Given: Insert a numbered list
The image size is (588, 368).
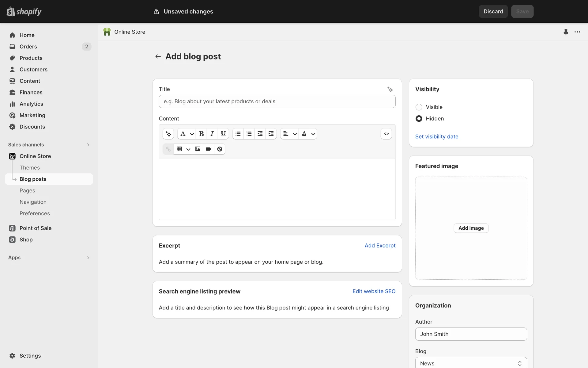Looking at the screenshot, I should coord(249,134).
